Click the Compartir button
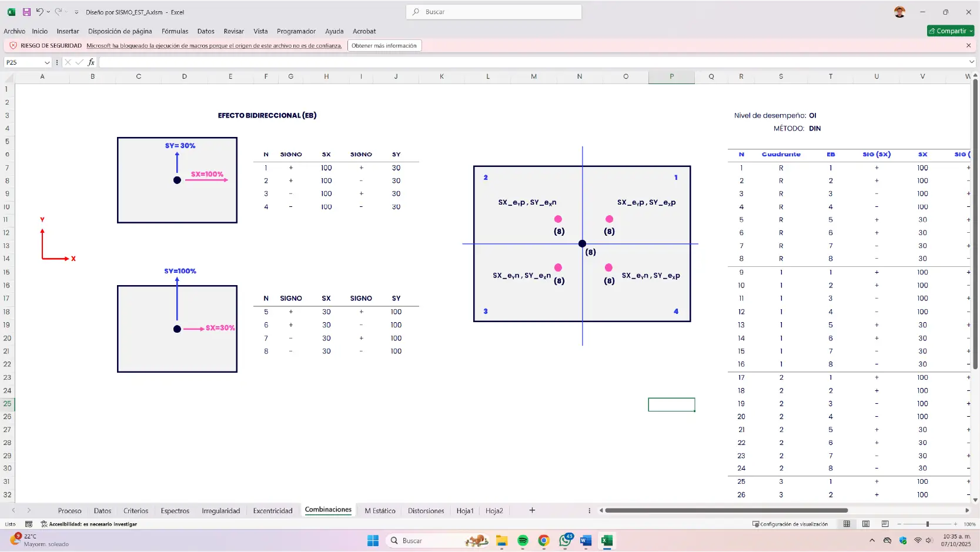 949,31
